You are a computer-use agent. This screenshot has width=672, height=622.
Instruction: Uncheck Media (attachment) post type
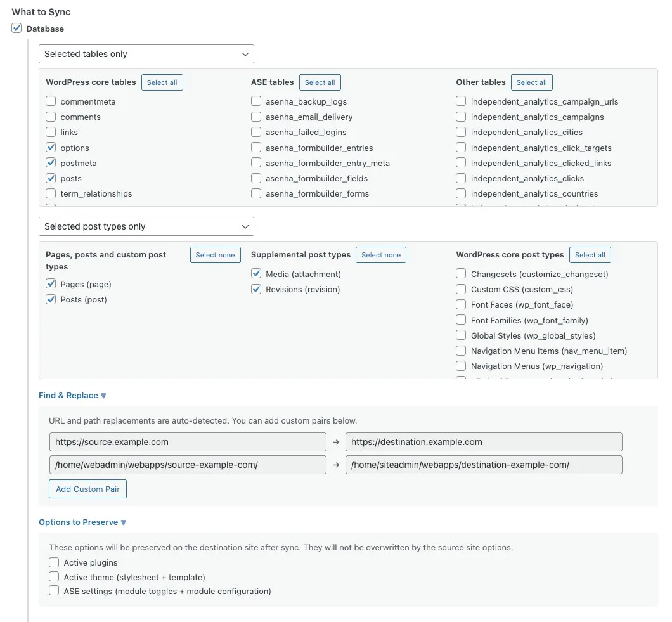tap(256, 274)
